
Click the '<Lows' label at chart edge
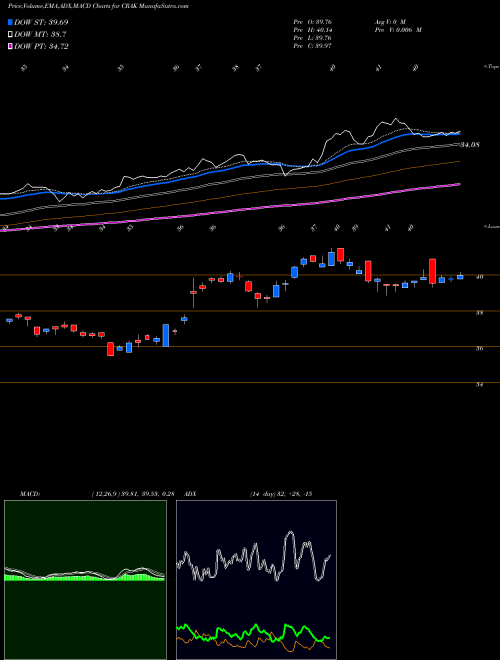tap(491, 226)
